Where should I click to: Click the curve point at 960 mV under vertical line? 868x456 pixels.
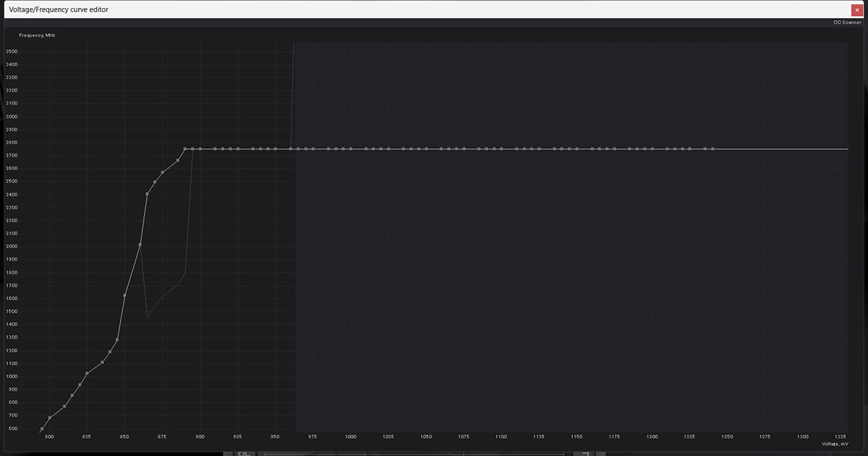click(x=291, y=149)
